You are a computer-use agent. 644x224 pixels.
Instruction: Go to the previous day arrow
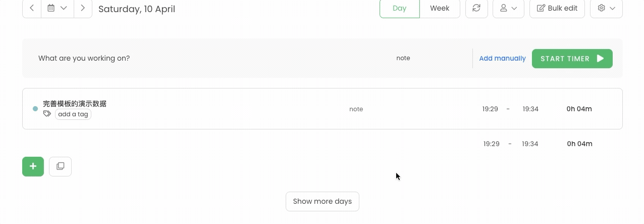(x=32, y=9)
